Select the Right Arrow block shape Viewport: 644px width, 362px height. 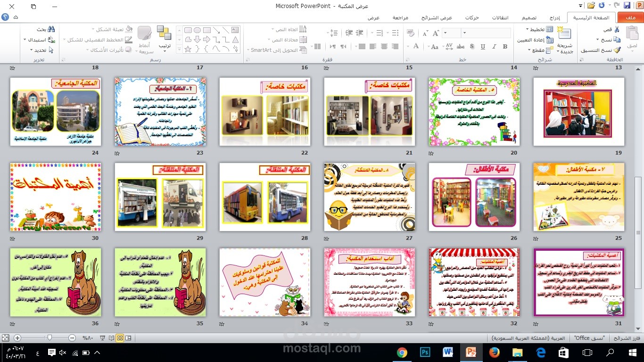click(206, 40)
